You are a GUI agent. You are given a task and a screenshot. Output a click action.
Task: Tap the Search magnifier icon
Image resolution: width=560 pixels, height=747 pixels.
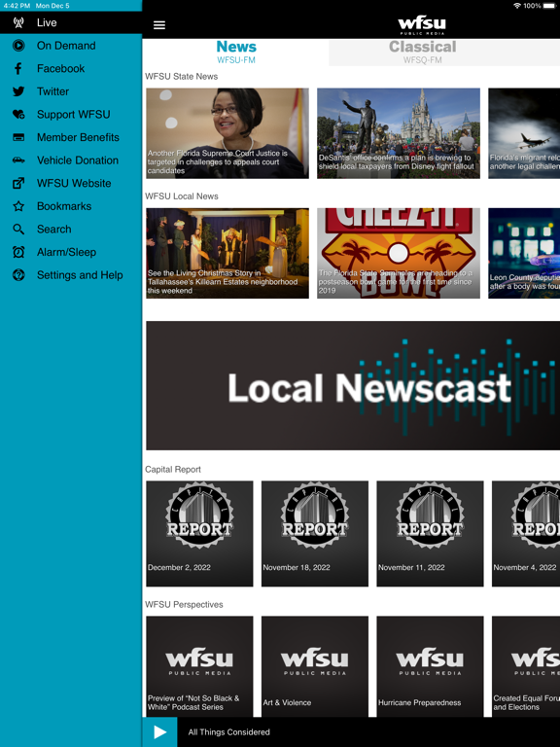coord(18,230)
